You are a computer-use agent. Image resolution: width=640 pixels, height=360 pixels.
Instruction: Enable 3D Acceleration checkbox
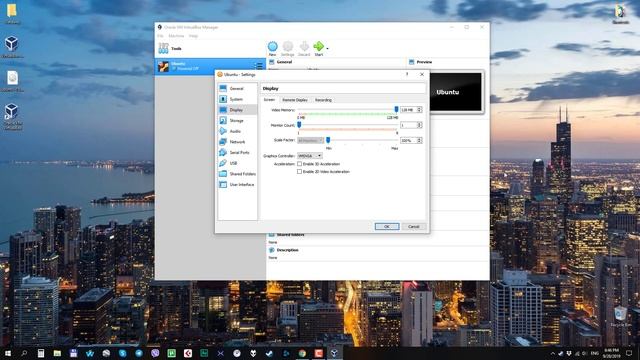300,164
